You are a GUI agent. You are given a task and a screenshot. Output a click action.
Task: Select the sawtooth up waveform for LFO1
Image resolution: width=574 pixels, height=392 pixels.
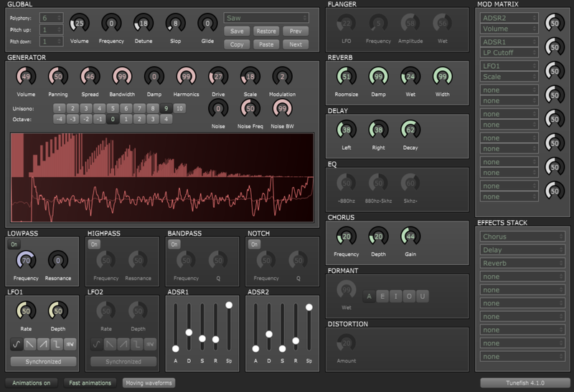click(x=43, y=344)
